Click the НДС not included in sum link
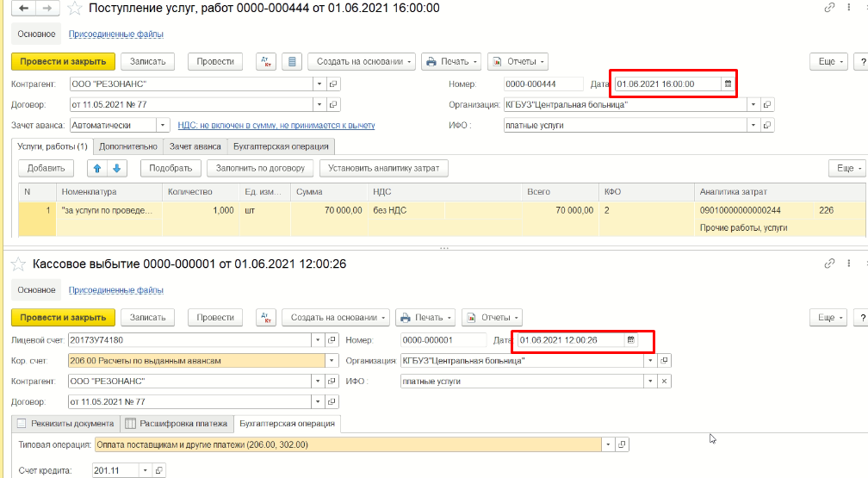 coord(276,126)
